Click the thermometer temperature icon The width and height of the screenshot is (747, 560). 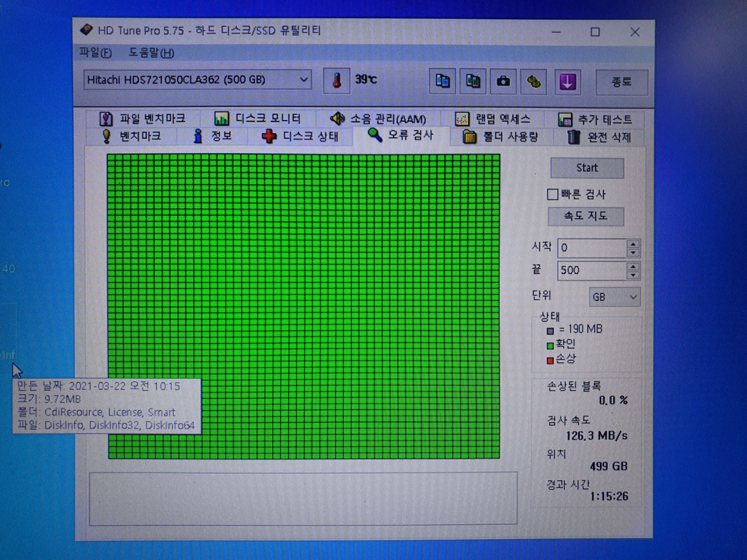click(337, 81)
